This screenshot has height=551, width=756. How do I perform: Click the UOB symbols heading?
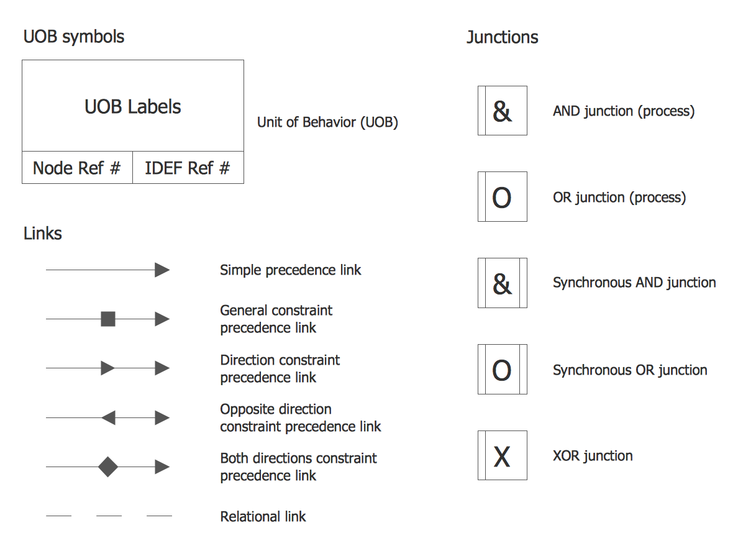coord(74,37)
